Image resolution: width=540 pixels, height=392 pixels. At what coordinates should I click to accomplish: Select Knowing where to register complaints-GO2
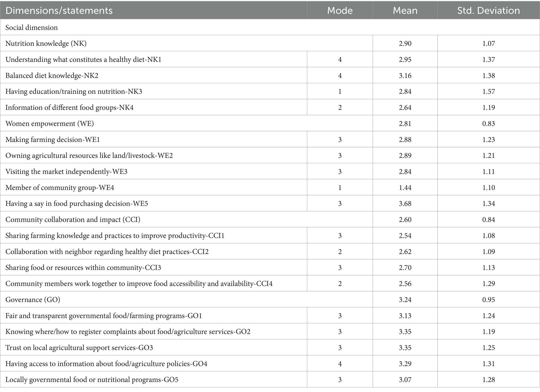pos(128,332)
